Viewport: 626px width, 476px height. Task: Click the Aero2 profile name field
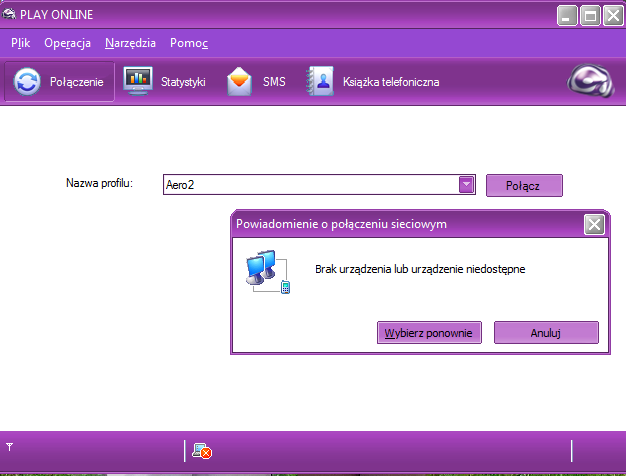tap(308, 184)
